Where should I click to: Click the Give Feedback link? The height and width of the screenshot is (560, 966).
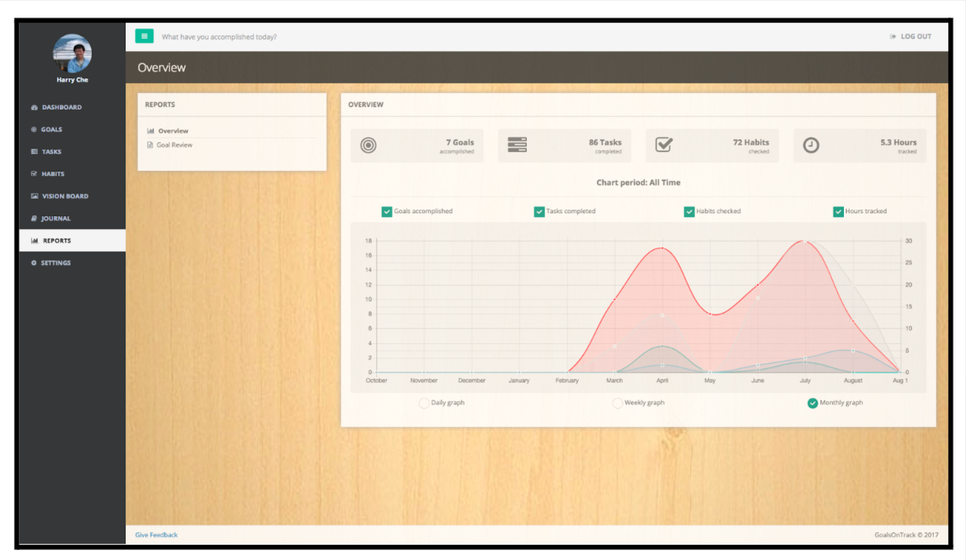click(x=156, y=534)
